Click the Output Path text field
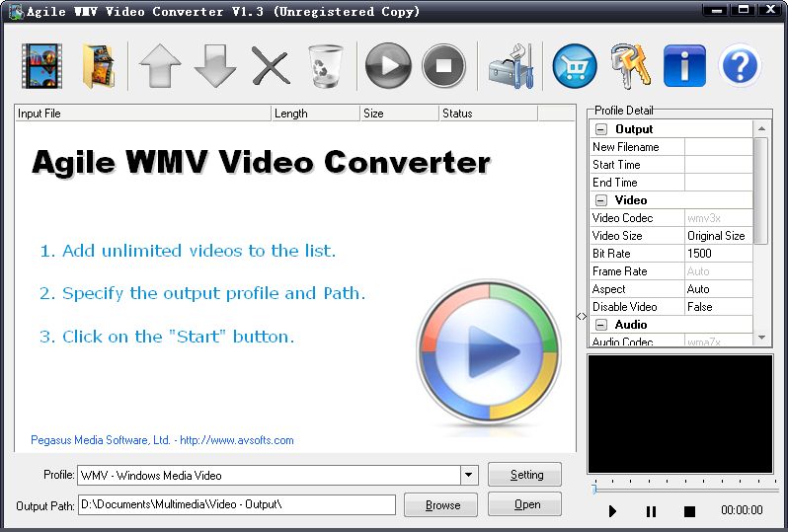The height and width of the screenshot is (532, 788). 237,505
